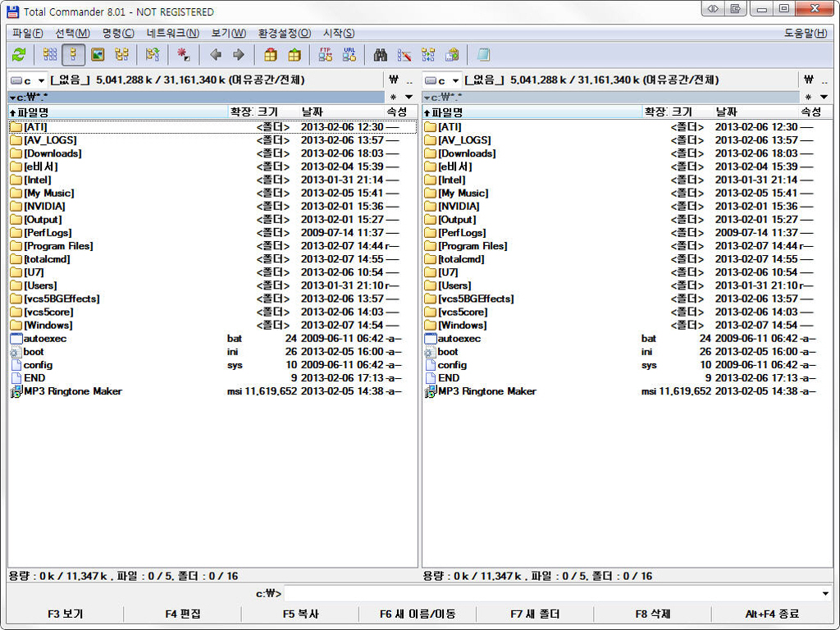Image resolution: width=840 pixels, height=630 pixels.
Task: Show directory tree view
Action: [121, 55]
